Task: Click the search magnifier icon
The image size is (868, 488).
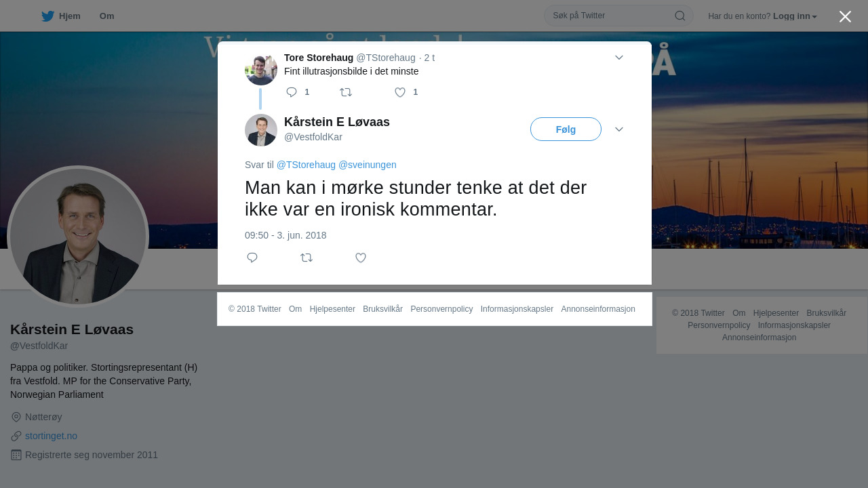Action: 679,16
